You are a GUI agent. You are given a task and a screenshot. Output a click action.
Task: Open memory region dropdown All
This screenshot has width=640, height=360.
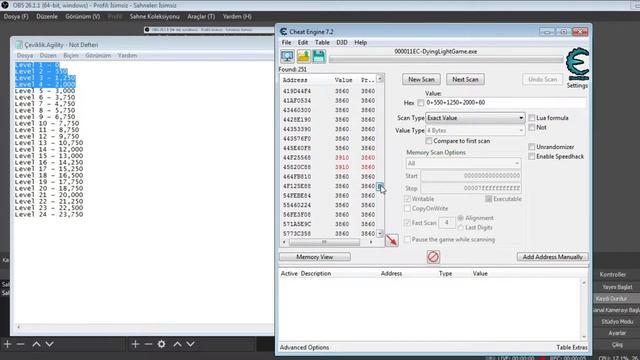[463, 163]
